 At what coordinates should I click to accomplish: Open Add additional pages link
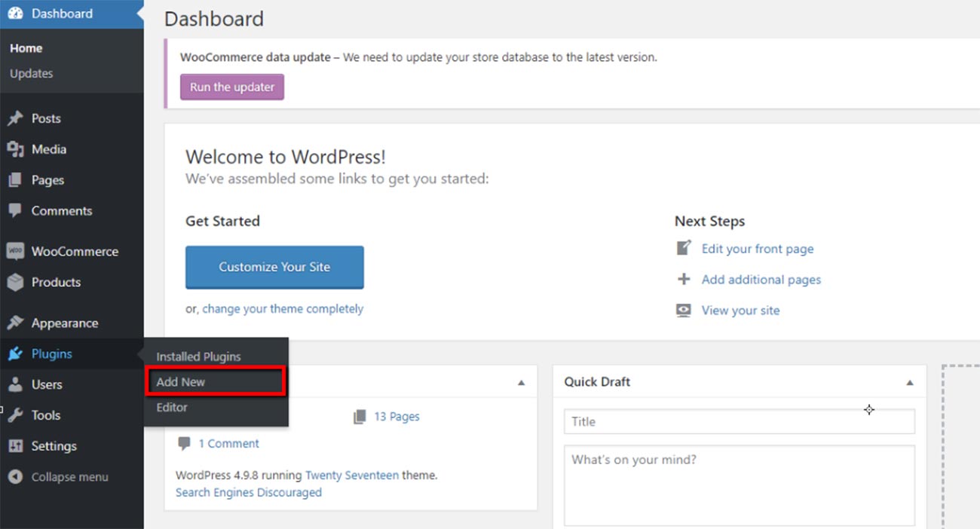click(761, 280)
